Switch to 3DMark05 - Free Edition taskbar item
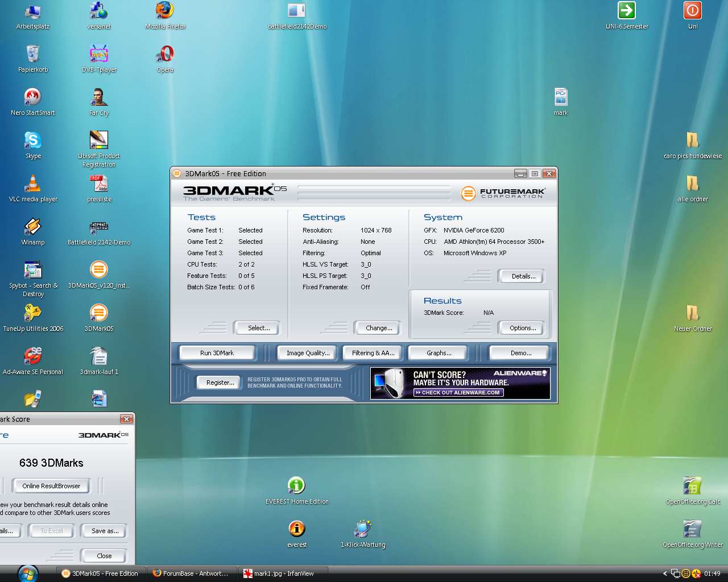 pyautogui.click(x=101, y=573)
